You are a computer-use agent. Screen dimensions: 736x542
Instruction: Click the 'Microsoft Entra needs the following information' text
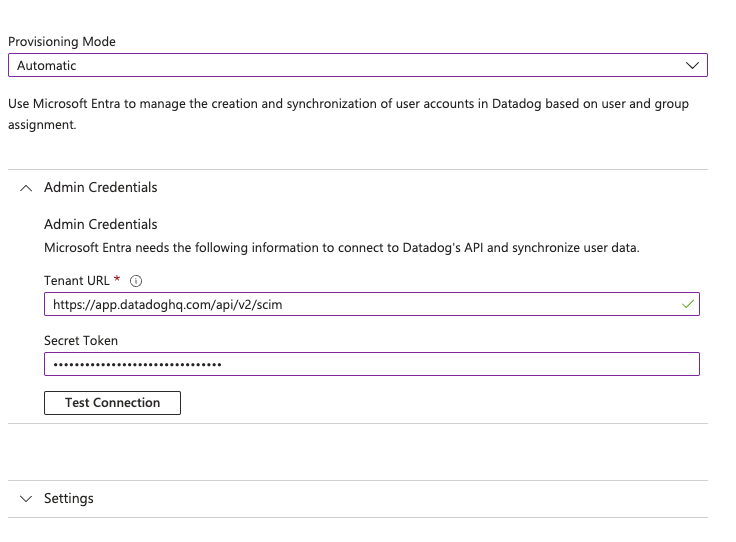pyautogui.click(x=342, y=248)
